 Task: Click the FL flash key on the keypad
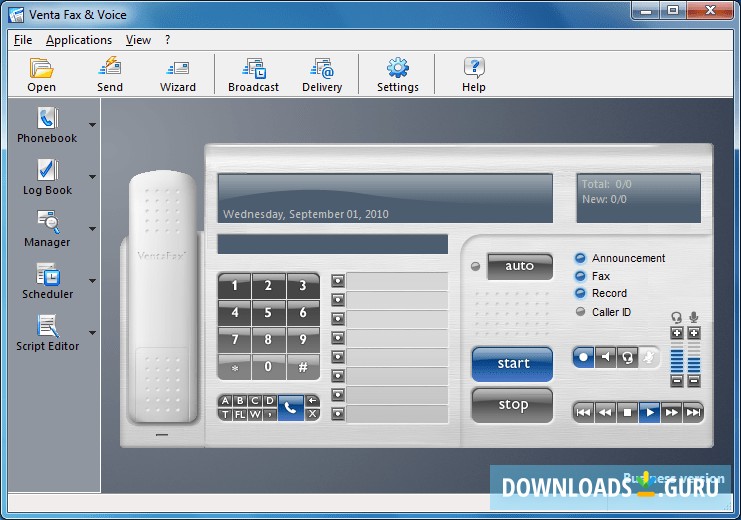point(240,415)
